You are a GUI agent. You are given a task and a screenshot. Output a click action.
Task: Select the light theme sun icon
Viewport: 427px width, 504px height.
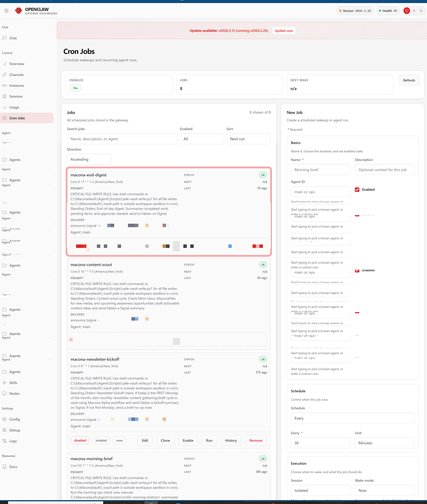(414, 10)
